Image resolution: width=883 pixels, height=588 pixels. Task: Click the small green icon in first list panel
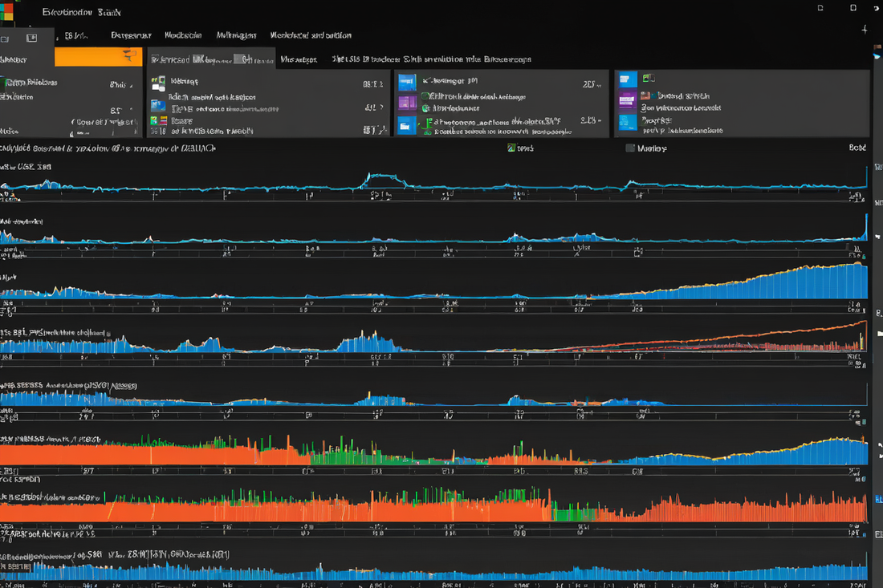[x=154, y=120]
